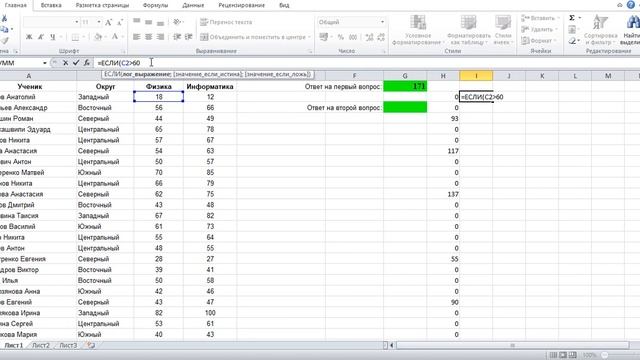The image size is (640, 360).
Task: Decrease the cell indent
Action: (177, 37)
